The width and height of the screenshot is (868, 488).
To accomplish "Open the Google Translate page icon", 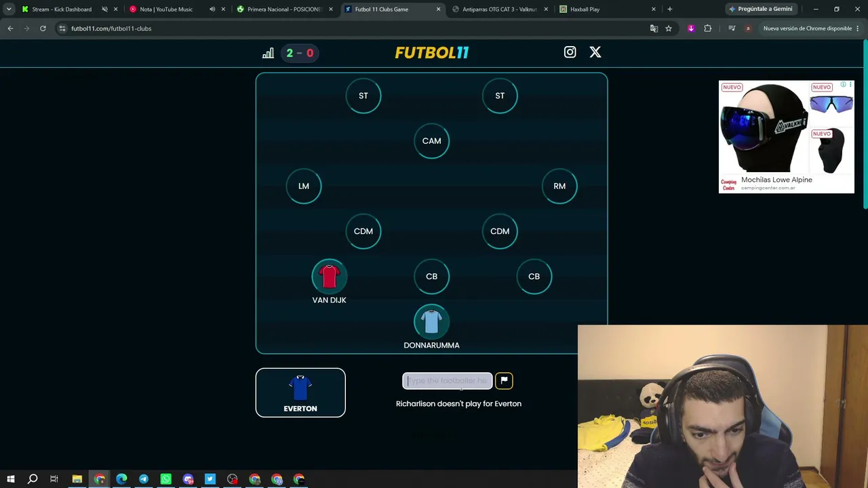I will 654,28.
